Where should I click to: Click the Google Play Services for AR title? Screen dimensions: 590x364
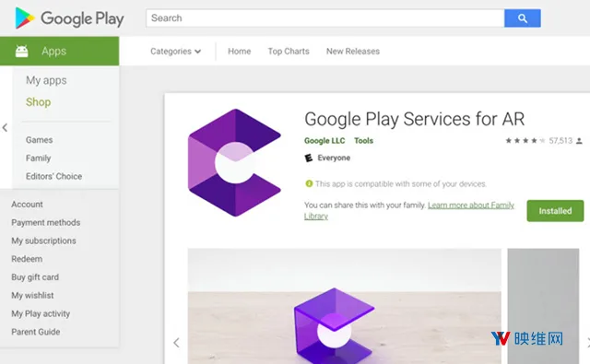(414, 119)
